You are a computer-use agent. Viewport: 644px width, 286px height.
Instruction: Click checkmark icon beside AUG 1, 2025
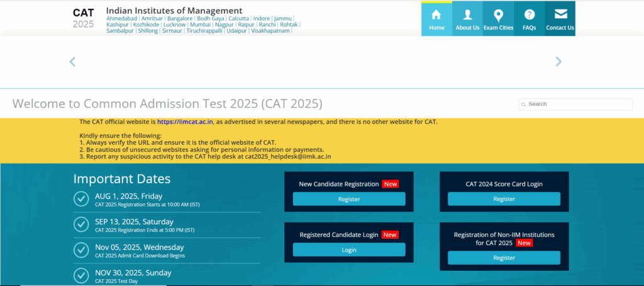[81, 199]
